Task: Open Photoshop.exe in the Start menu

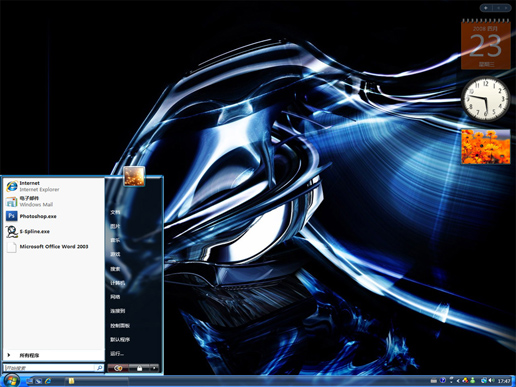Action: [53, 216]
